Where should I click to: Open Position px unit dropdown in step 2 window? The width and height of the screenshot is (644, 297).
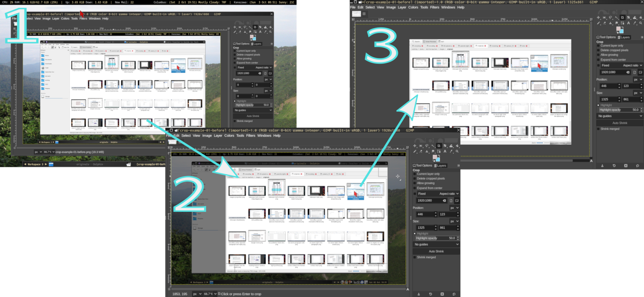pyautogui.click(x=454, y=208)
